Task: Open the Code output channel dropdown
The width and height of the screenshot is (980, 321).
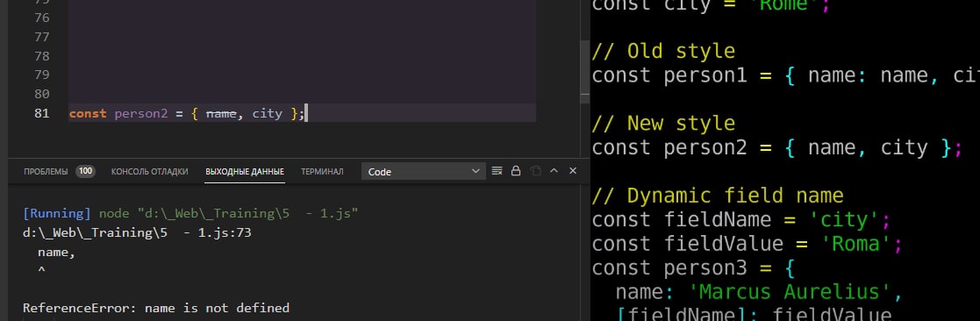Action: (424, 171)
